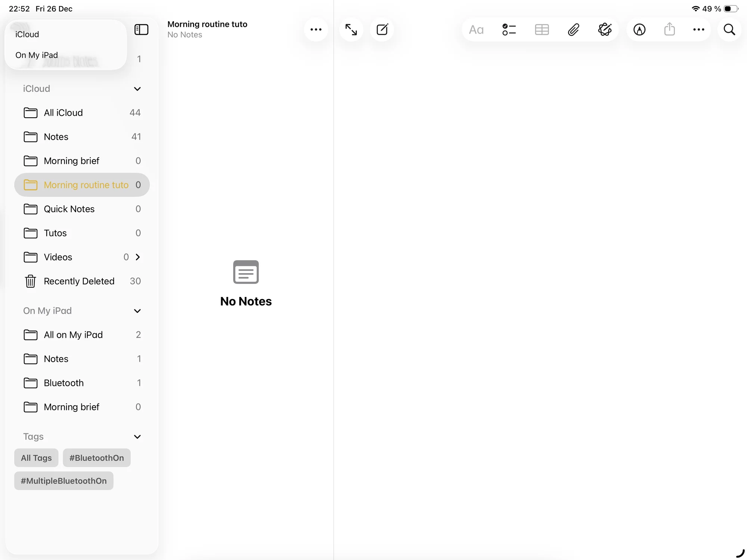Add a table to the note
This screenshot has height=560, width=747.
(x=542, y=30)
